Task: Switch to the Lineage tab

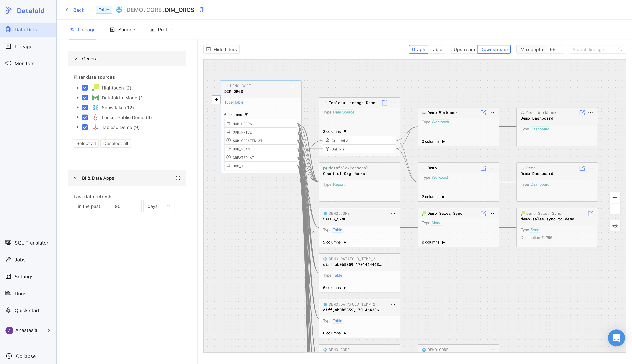Action: 83,30
